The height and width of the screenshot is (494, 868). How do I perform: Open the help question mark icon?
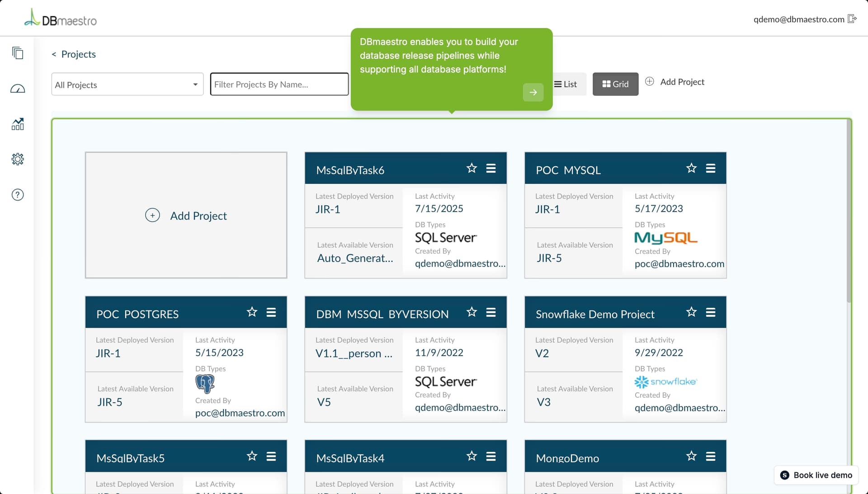tap(17, 194)
